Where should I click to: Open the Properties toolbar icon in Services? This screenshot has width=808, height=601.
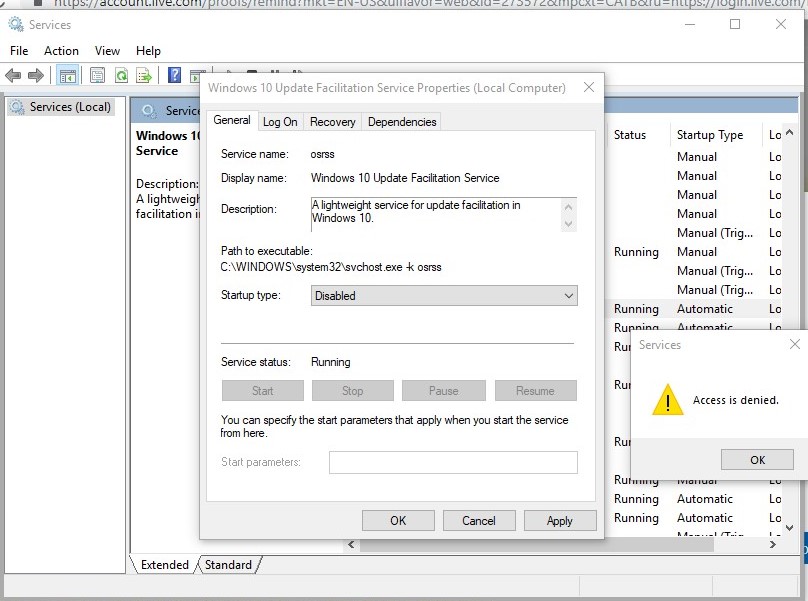click(97, 76)
